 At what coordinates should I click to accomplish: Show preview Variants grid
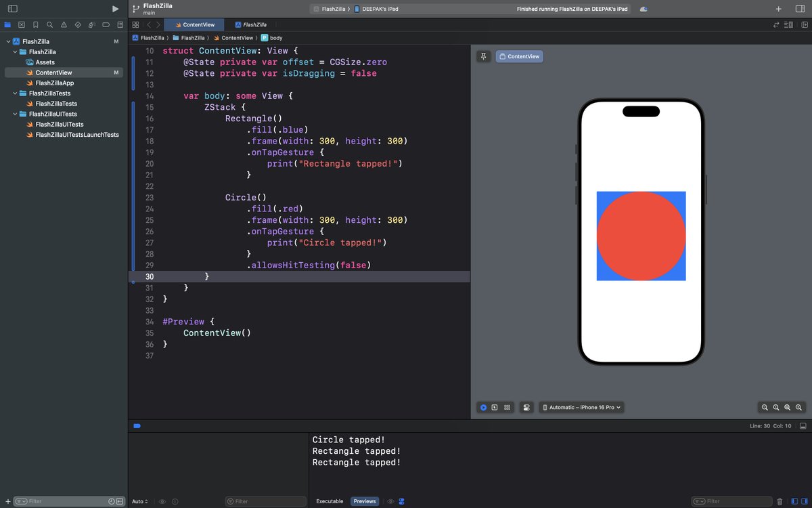click(507, 407)
